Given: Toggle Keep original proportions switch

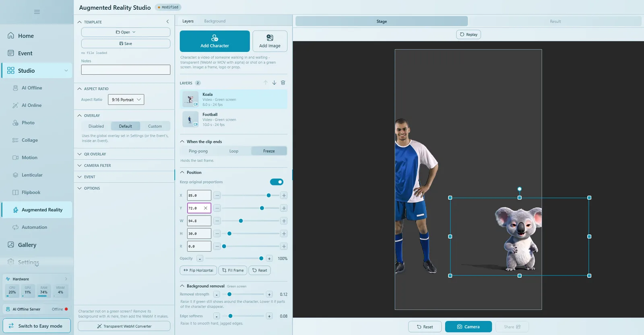Looking at the screenshot, I should pyautogui.click(x=277, y=182).
